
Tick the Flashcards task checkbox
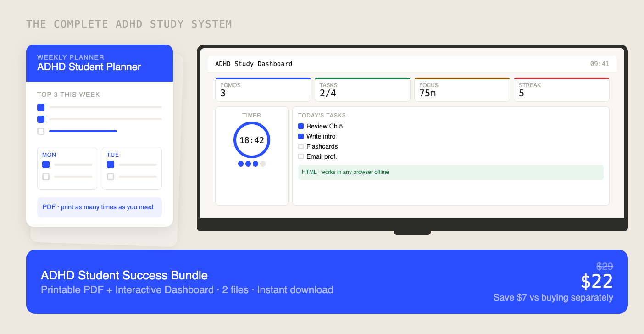(301, 146)
